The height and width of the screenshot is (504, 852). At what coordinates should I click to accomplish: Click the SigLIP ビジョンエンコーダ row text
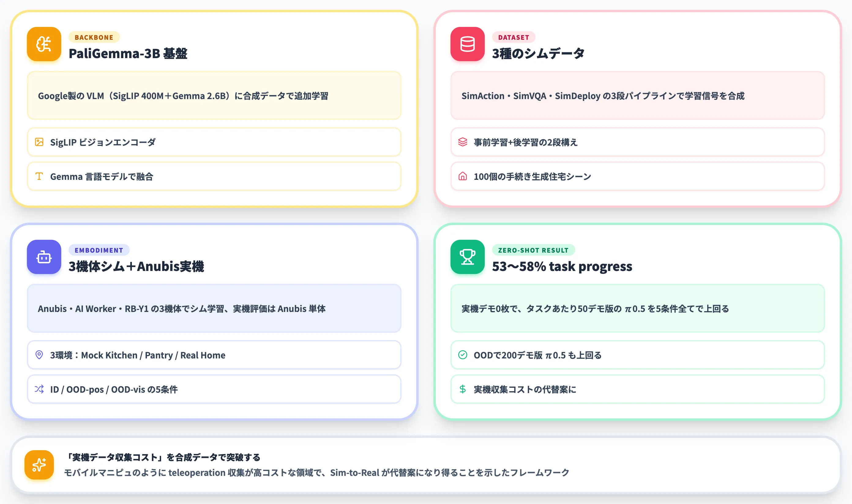(103, 142)
